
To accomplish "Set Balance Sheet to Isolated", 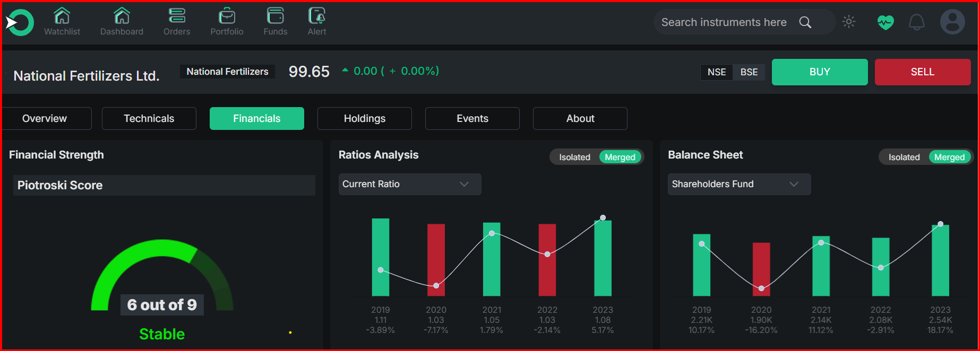I will click(904, 157).
